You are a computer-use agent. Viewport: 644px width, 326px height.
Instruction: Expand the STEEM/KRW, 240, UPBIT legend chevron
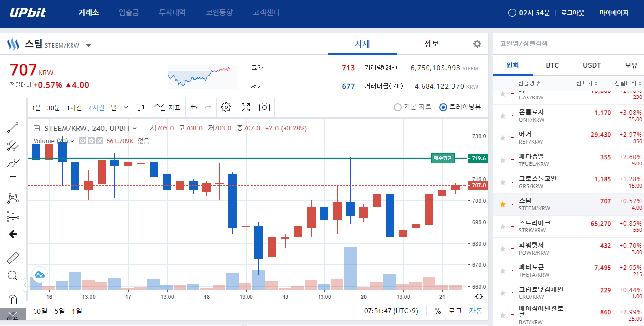135,128
